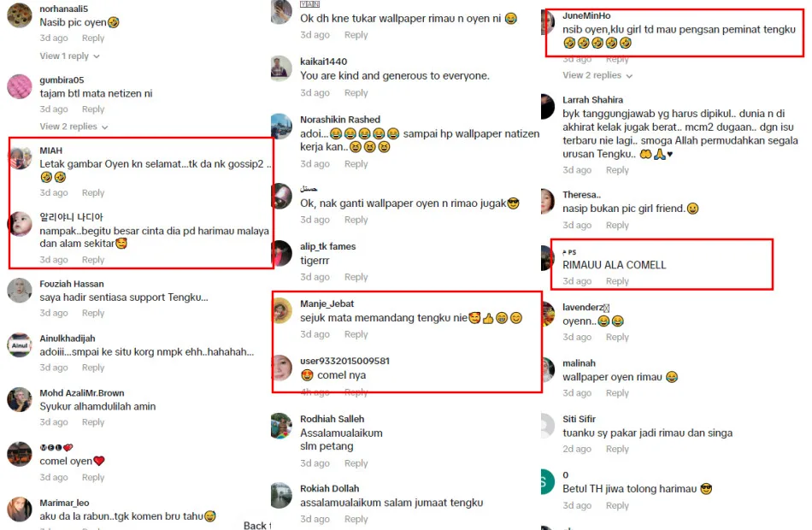
Task: Open Fouziah Hassan's avatar
Action: click(20, 290)
